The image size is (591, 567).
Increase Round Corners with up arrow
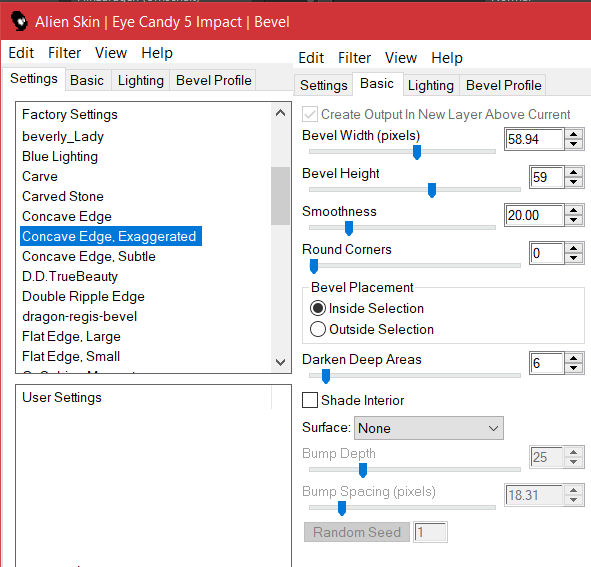tap(574, 248)
